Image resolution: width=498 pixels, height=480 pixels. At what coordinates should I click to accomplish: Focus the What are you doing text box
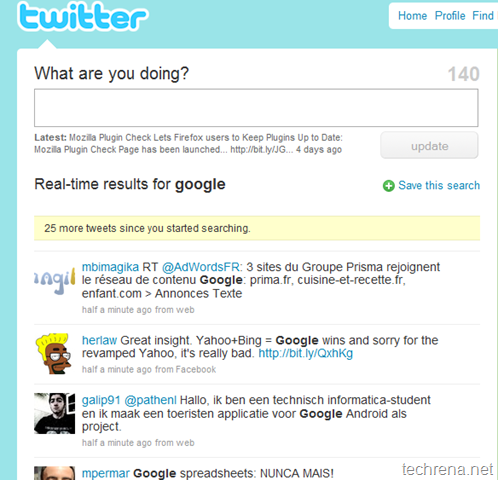point(256,108)
